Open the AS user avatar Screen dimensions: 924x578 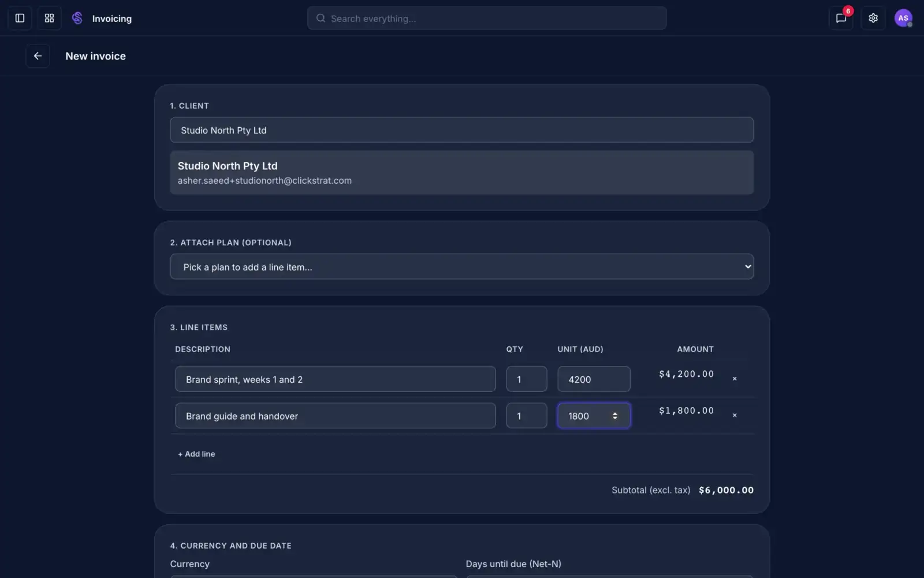[x=903, y=18]
